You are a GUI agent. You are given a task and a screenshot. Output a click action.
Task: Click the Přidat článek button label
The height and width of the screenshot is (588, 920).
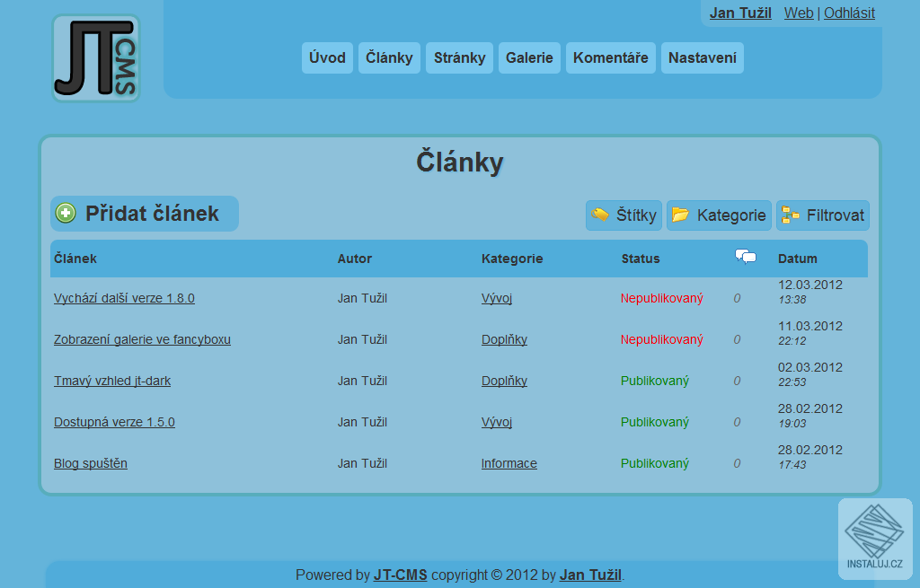[153, 214]
